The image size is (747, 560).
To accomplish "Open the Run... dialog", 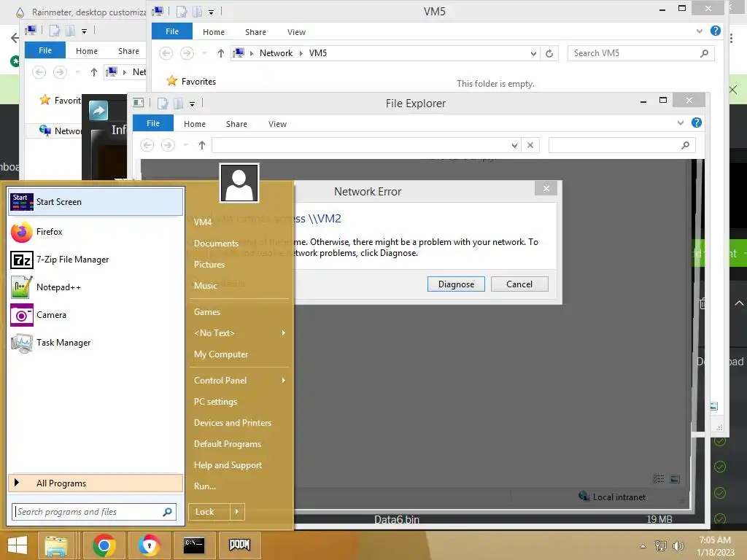I will click(x=239, y=486).
